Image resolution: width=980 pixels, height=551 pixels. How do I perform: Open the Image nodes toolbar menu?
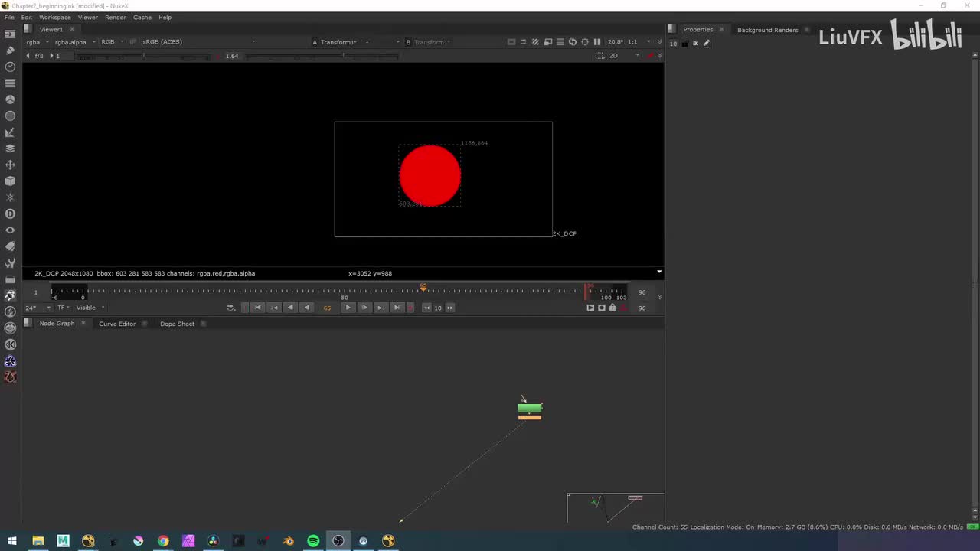[x=10, y=34]
